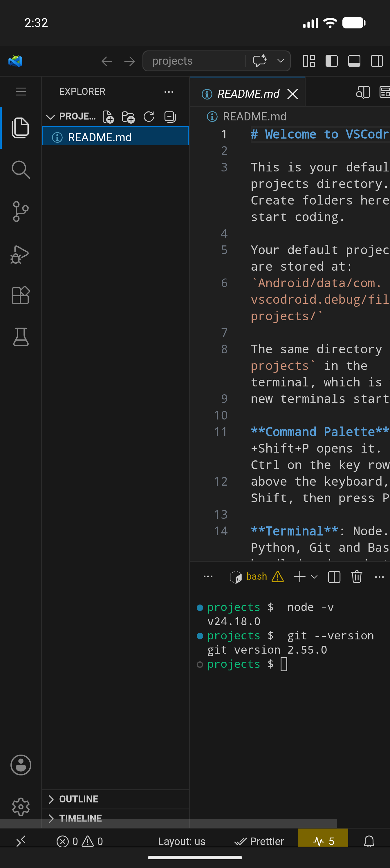The image size is (390, 868).
Task: Open the Search view icon
Action: 21,169
